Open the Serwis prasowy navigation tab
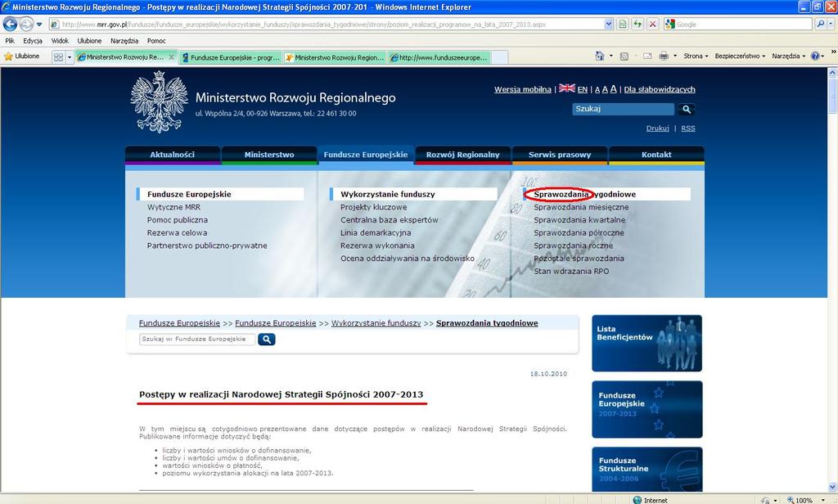 (x=560, y=155)
